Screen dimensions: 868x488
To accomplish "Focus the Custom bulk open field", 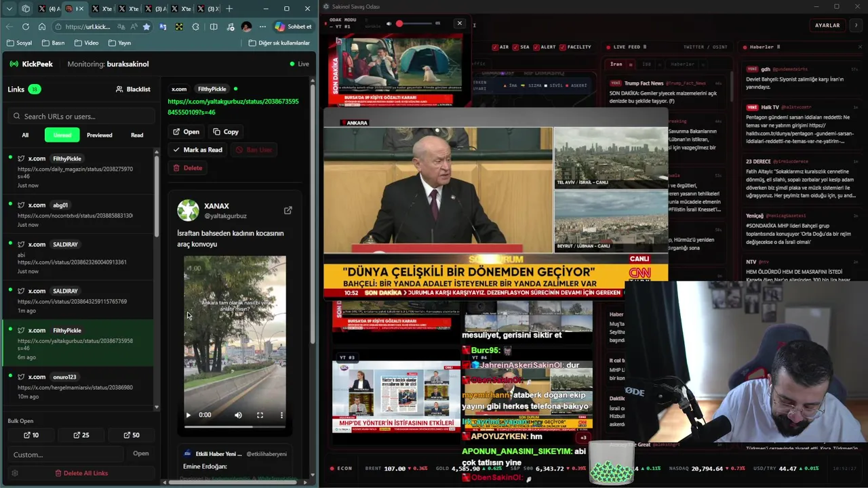I will tap(66, 454).
